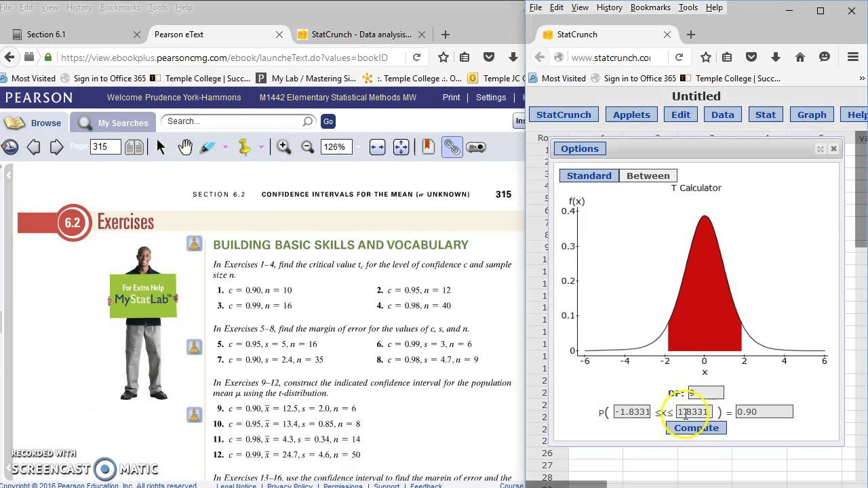Open the pushpin note dropdown arrow
The height and width of the screenshot is (488, 868).
pos(261,147)
